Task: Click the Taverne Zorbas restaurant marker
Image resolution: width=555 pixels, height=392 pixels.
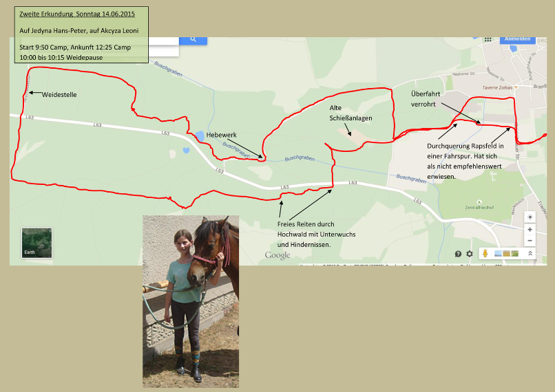Action: tap(514, 87)
